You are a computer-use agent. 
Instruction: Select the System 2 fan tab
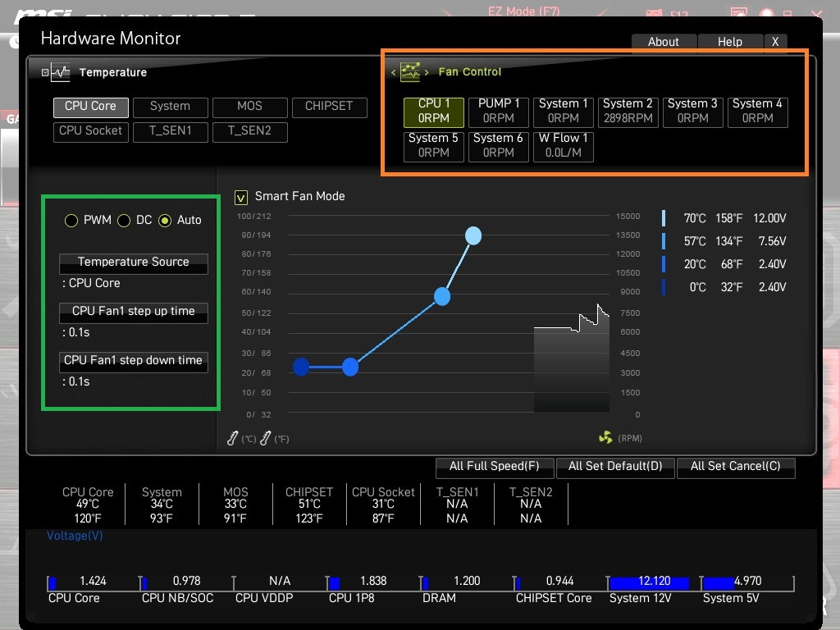pyautogui.click(x=628, y=112)
